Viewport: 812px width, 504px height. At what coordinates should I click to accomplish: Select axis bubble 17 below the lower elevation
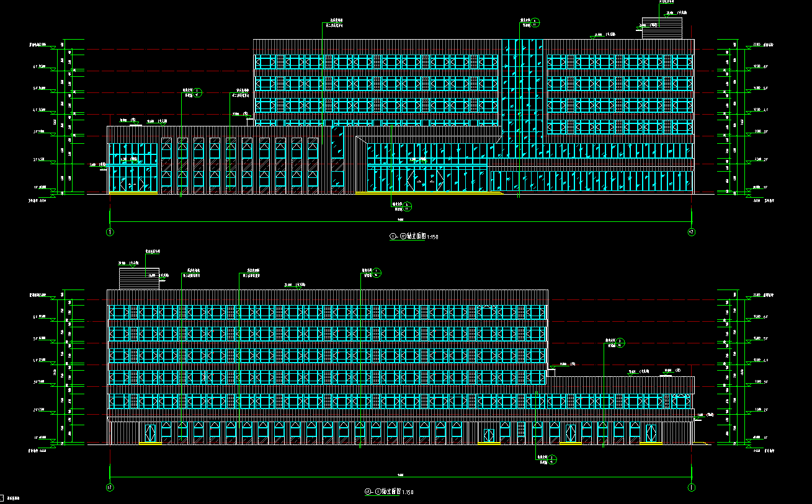110,488
